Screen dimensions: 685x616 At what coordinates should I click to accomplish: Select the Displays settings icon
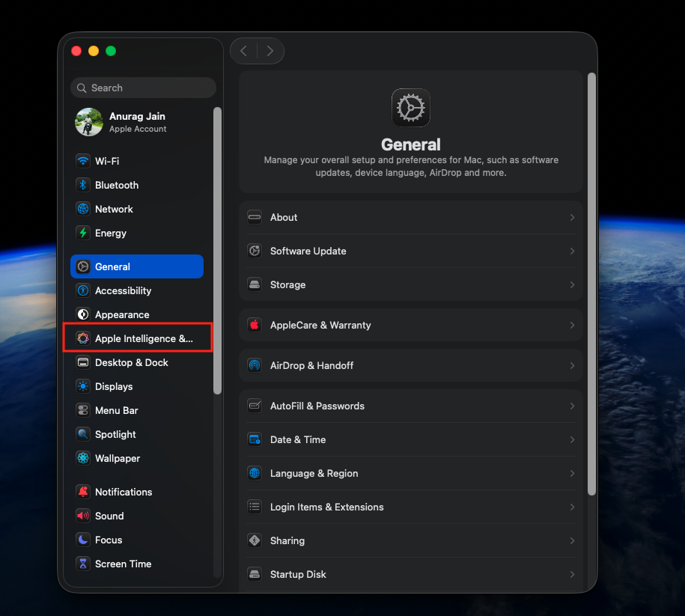[x=82, y=386]
